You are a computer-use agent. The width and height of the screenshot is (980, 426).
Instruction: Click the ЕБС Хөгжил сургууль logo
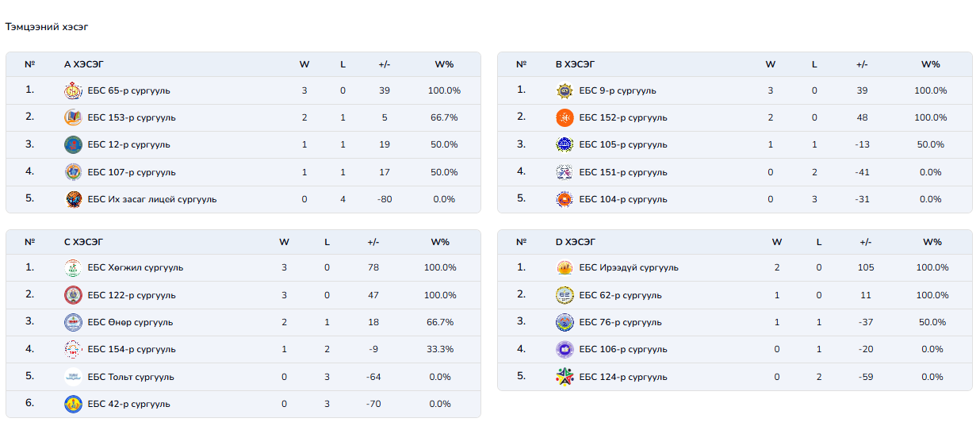(x=73, y=268)
